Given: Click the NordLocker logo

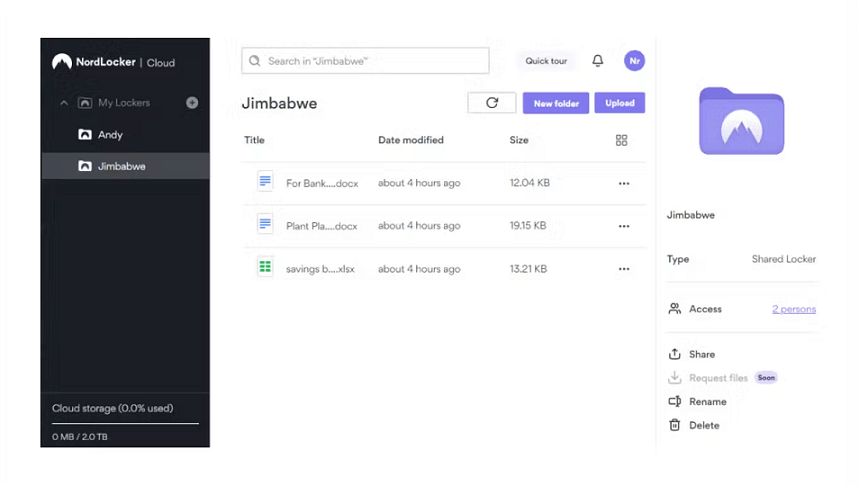Looking at the screenshot, I should tap(92, 62).
